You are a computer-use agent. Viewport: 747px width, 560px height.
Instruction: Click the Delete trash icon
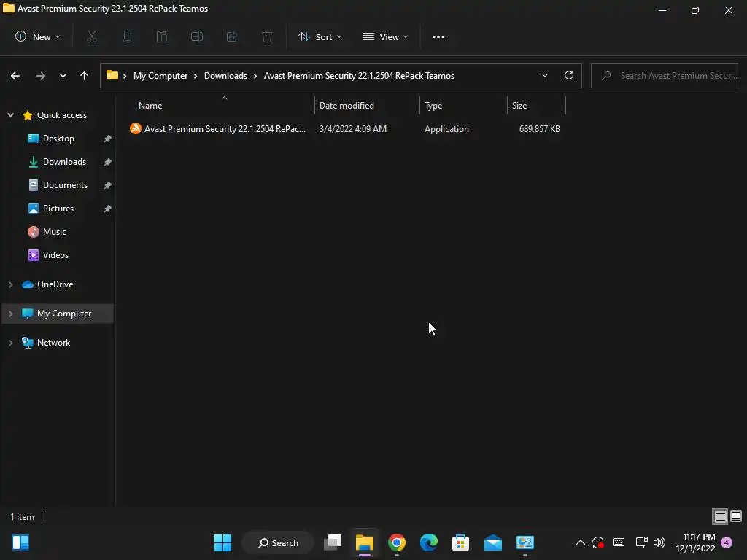pos(267,36)
